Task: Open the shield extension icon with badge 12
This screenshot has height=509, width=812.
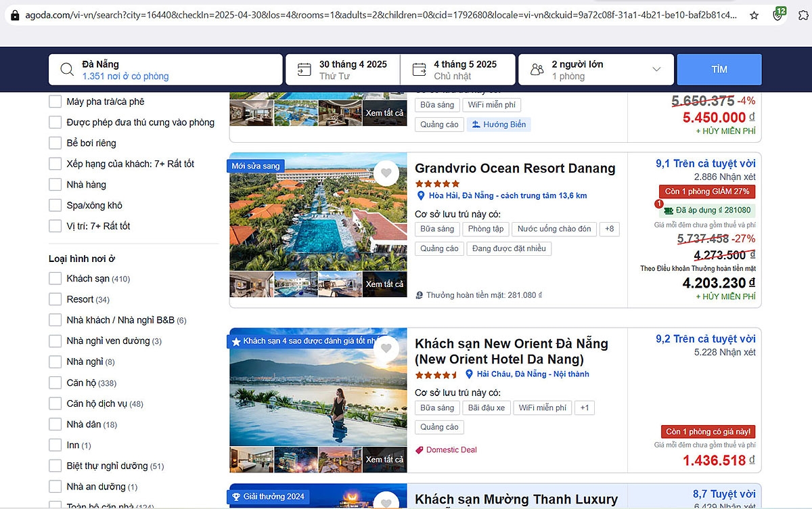Action: pos(779,14)
